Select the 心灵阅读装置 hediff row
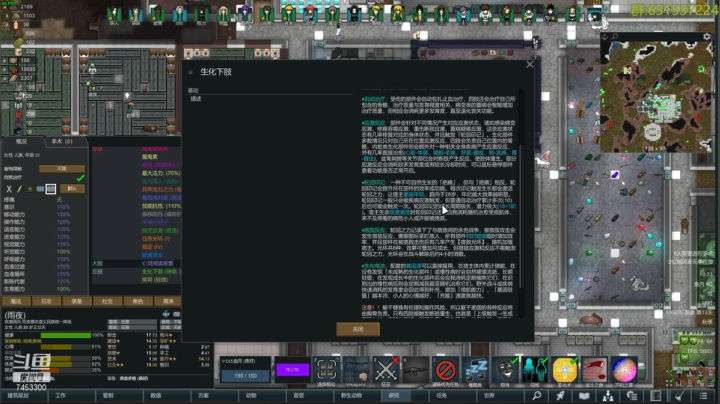 pos(136,264)
